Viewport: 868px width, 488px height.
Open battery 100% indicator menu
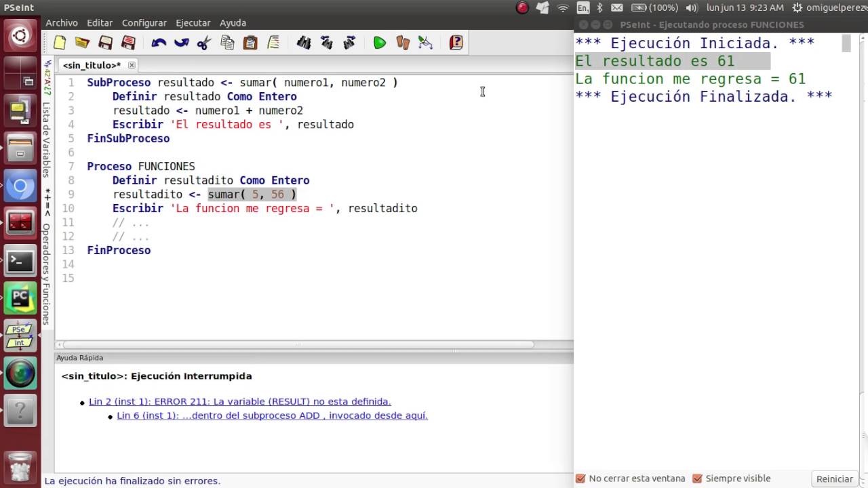(x=654, y=7)
